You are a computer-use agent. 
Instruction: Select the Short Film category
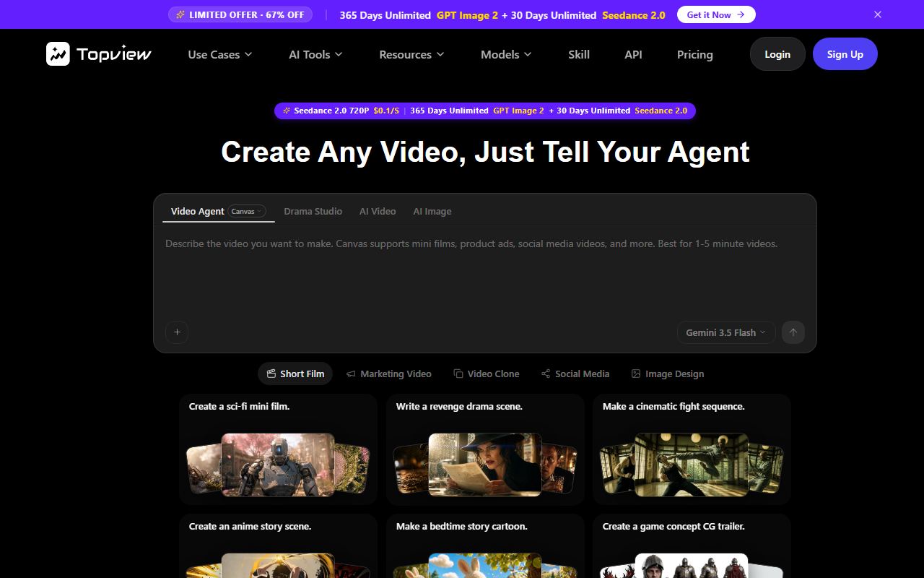295,374
